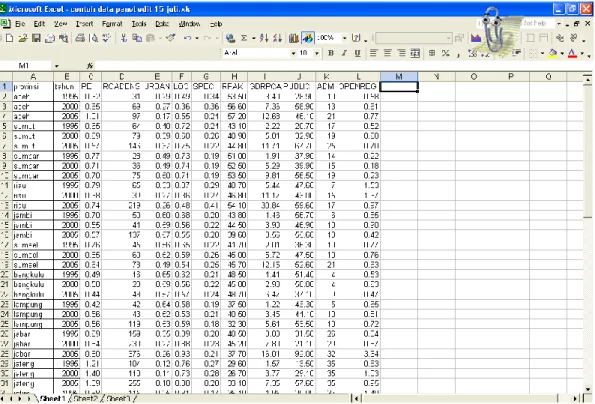Toggle Align Left
Screen dimensions: 595x404
(373, 53)
